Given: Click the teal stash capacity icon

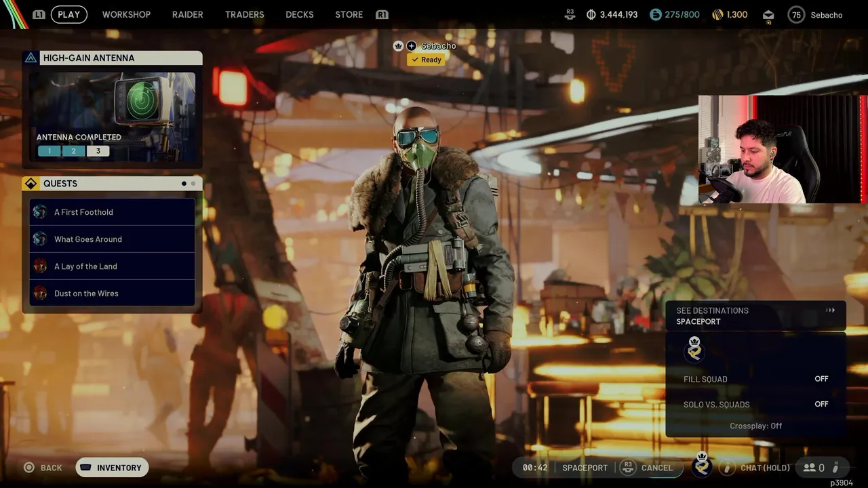Looking at the screenshot, I should click(655, 14).
